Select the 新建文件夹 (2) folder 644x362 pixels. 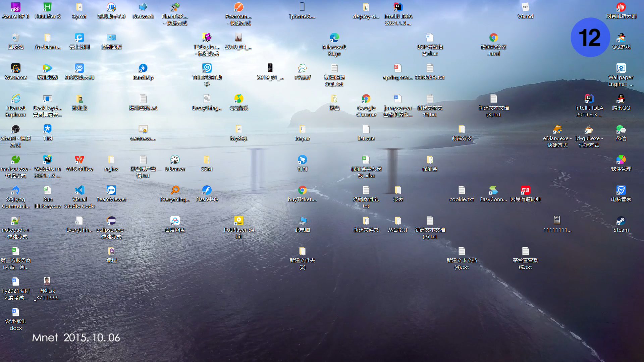click(303, 258)
